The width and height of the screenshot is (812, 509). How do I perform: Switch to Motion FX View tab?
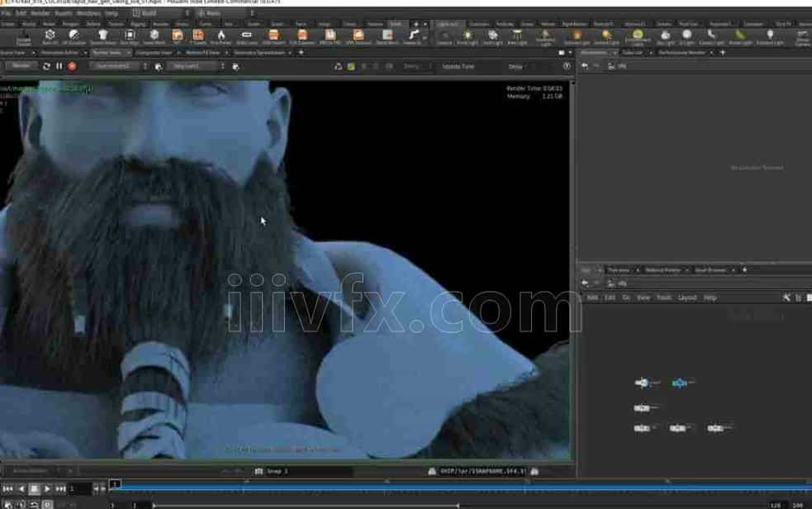pyautogui.click(x=202, y=52)
